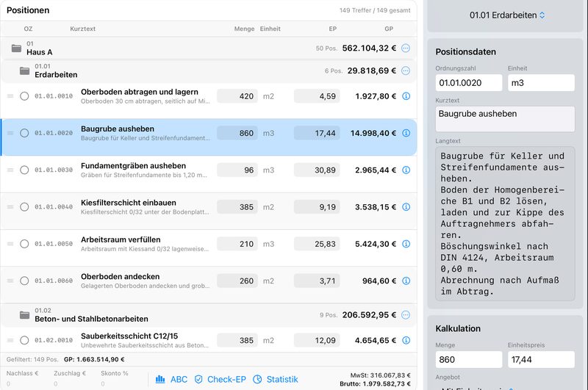
Task: Edit Menge 260 of Oberboden andecken
Action: (237, 281)
